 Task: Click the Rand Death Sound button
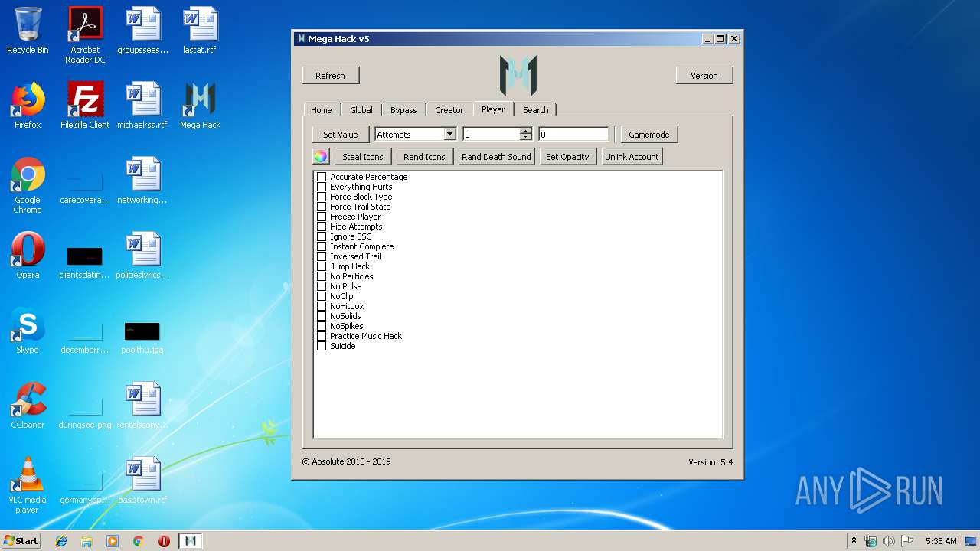coord(496,157)
